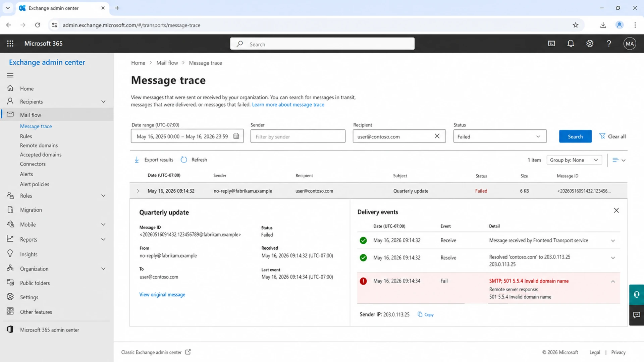Open the support headset floating button
This screenshot has width=644, height=362.
636,295
